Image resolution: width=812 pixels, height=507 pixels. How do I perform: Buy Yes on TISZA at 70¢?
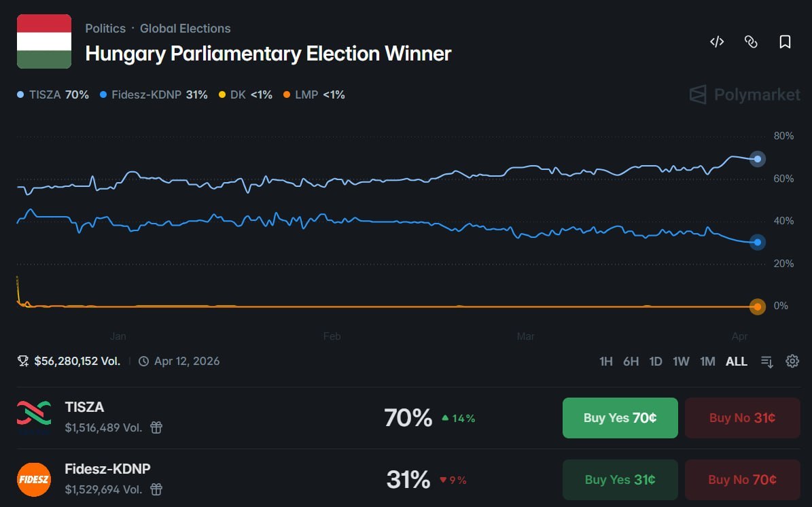620,418
